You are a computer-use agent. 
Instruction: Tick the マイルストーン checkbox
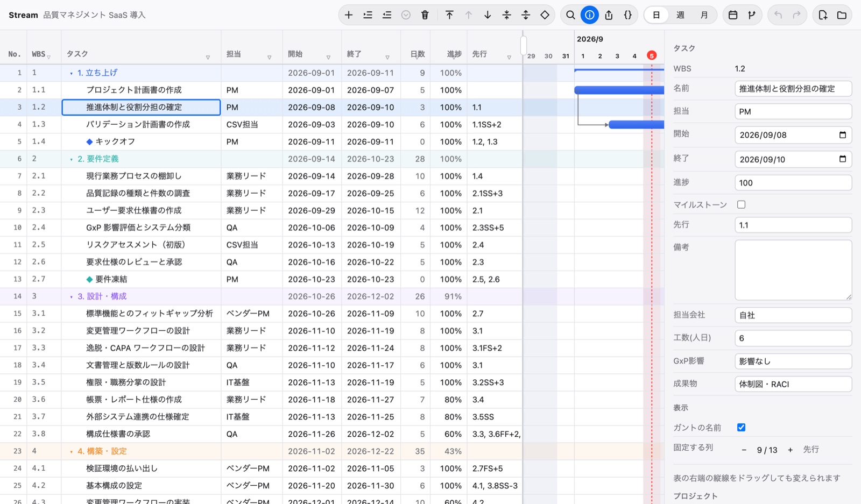click(x=741, y=204)
